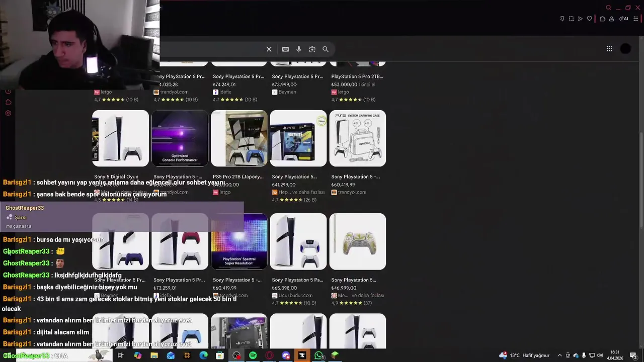Viewport: 644px width, 362px height.
Task: Bookmark the page with the heart icon
Action: coord(589,19)
